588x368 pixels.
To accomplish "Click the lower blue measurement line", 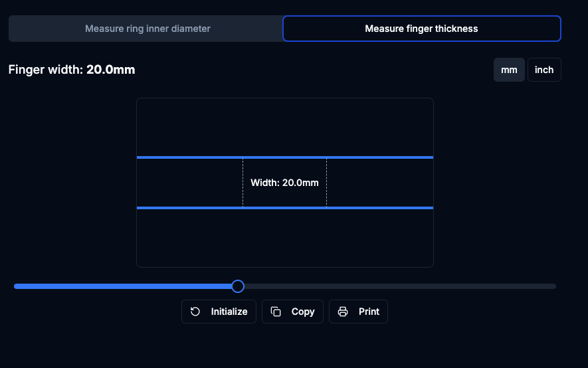I will click(x=285, y=208).
